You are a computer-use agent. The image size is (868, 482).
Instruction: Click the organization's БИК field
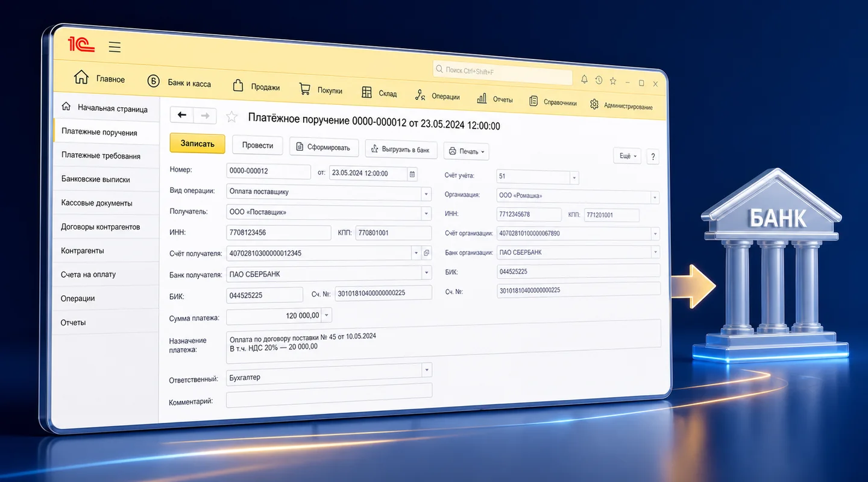point(579,272)
